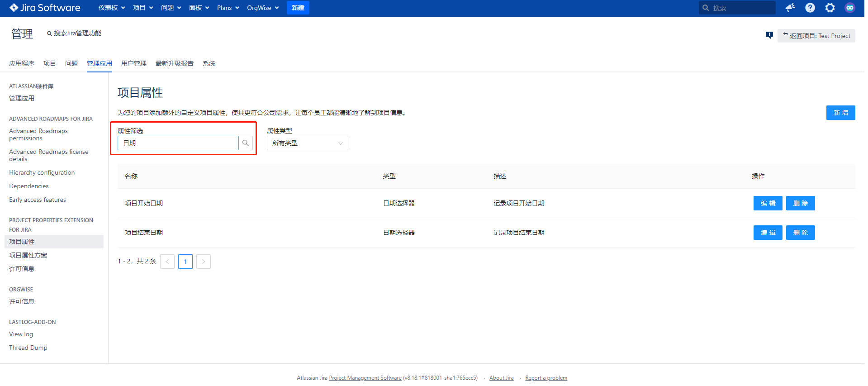Edit the 项目开始日期 property
The image size is (868, 386).
pyautogui.click(x=768, y=203)
